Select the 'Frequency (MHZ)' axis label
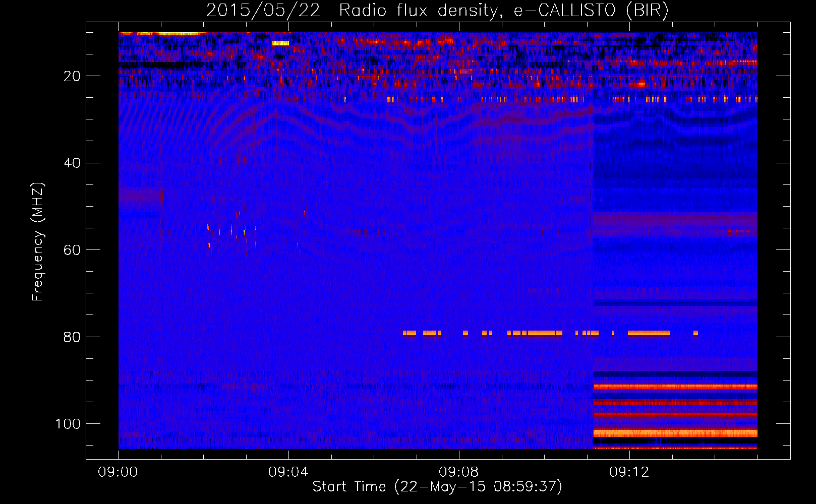 [38, 241]
